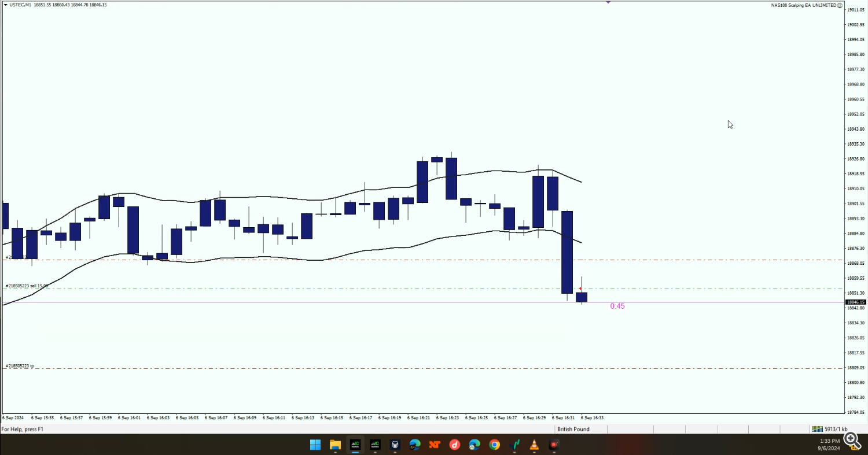Click the current price tag 18846.15
This screenshot has width=868, height=455.
click(856, 302)
